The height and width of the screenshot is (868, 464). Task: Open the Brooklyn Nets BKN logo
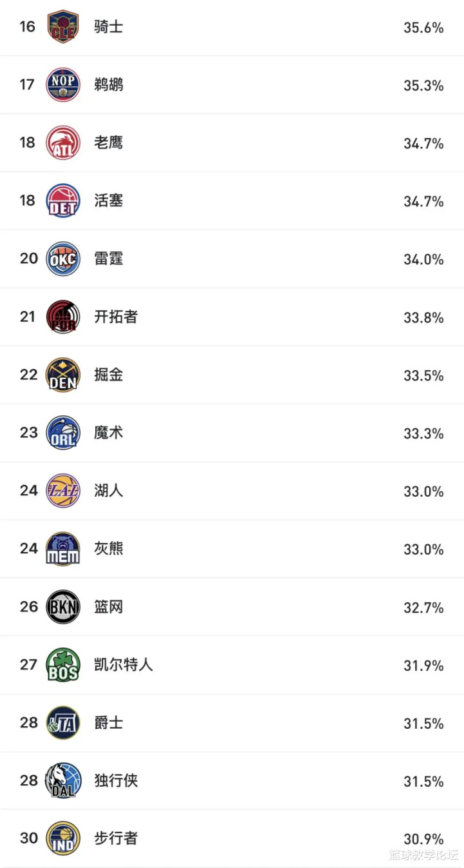click(63, 607)
